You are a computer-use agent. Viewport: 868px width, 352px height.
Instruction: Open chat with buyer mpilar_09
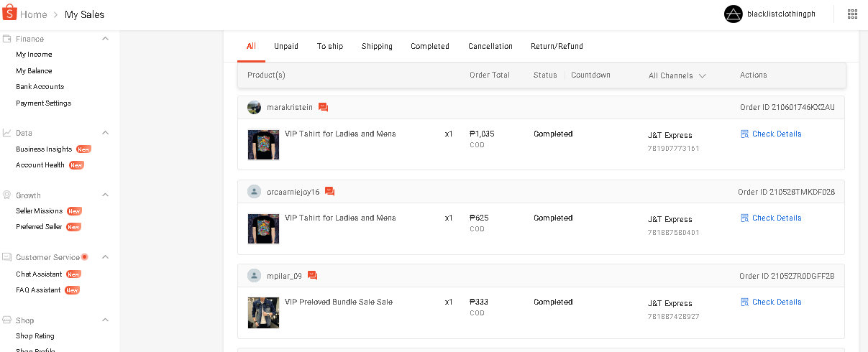313,276
